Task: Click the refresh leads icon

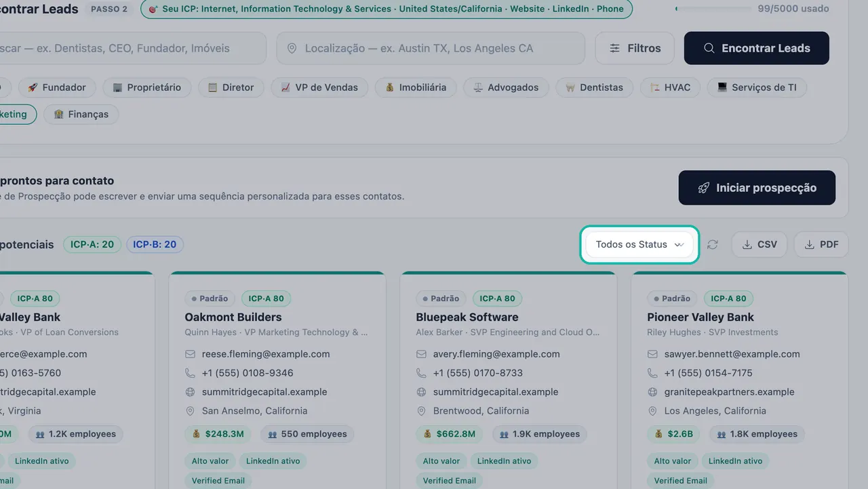Action: pos(712,245)
